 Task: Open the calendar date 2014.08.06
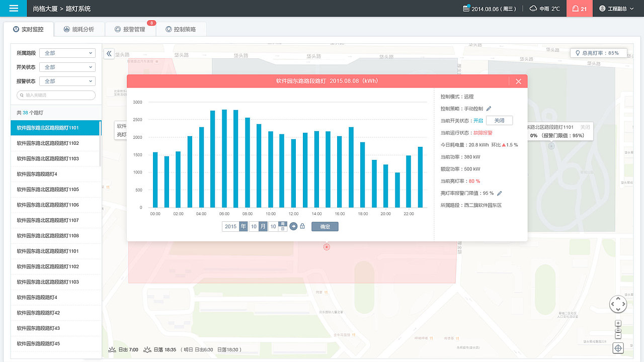coord(489,9)
